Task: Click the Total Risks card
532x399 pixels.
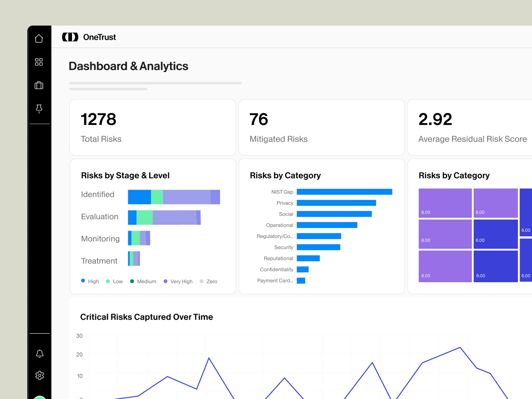Action: 152,127
